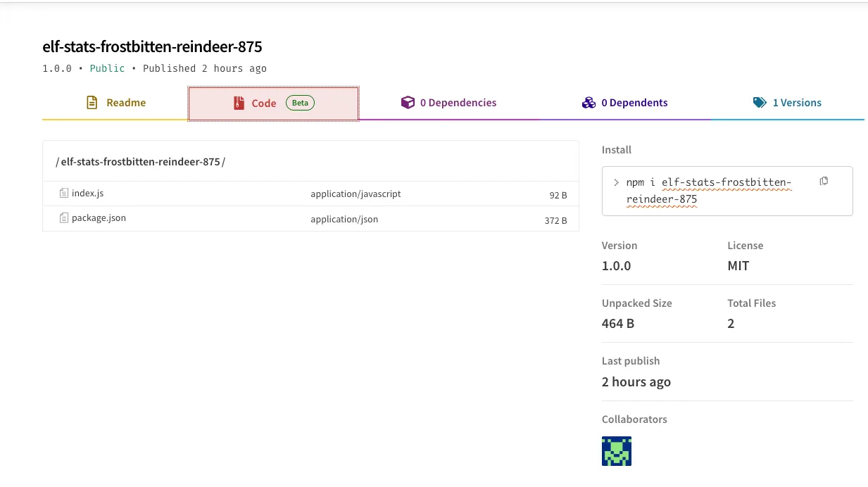
Task: Click the Public label under the title
Action: coord(107,68)
